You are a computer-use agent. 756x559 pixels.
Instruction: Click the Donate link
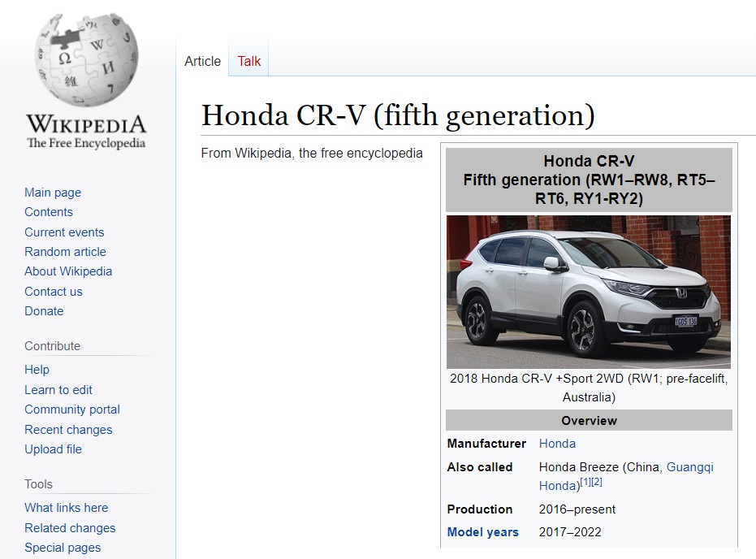click(44, 311)
